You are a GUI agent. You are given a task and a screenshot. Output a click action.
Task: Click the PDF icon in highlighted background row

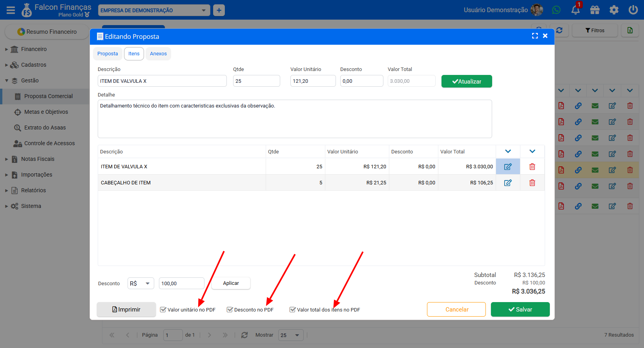(x=561, y=170)
